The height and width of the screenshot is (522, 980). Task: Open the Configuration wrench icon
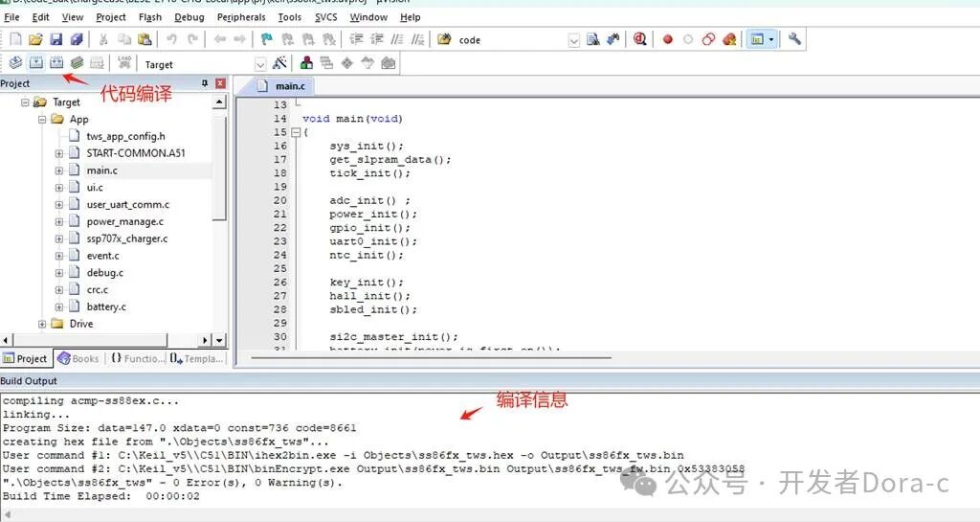tap(794, 39)
